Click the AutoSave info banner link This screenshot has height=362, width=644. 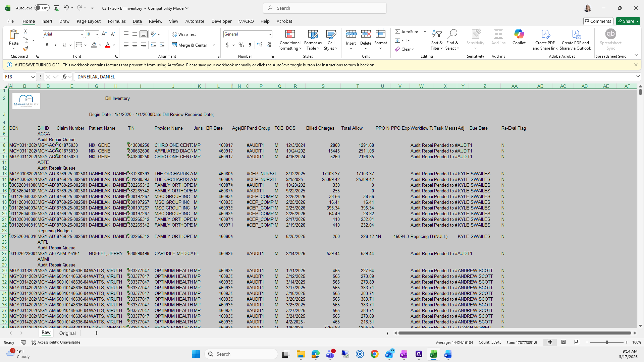click(x=219, y=65)
